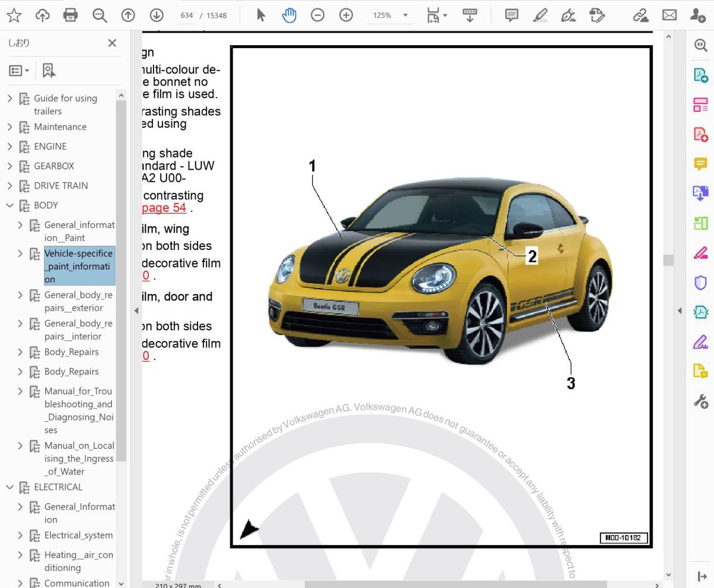
Task: Open the More Tools wrench icon
Action: click(x=700, y=401)
